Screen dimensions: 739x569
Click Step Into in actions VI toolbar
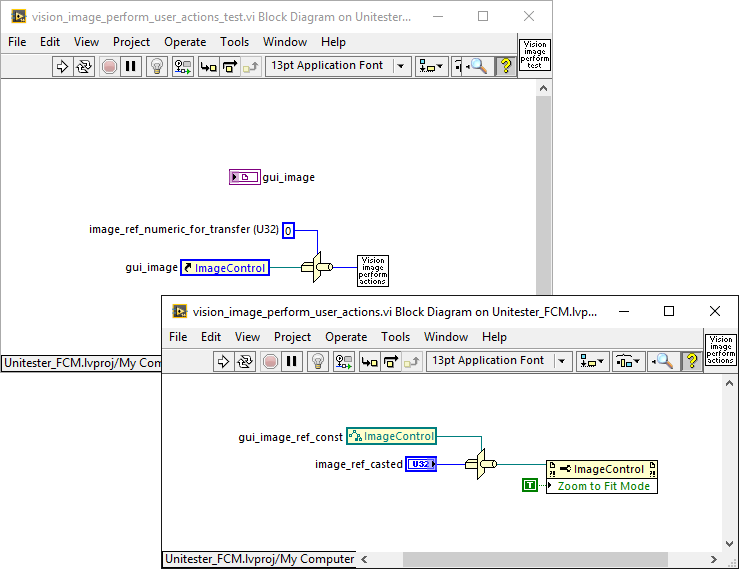[370, 361]
